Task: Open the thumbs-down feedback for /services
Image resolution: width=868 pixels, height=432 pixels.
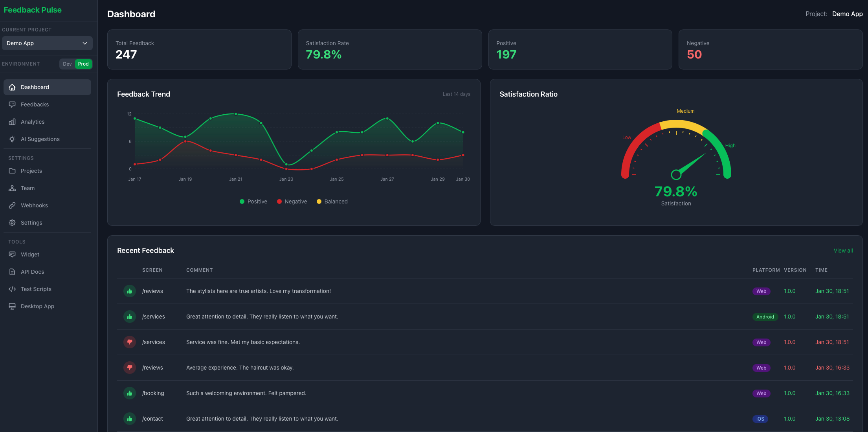Action: tap(130, 342)
